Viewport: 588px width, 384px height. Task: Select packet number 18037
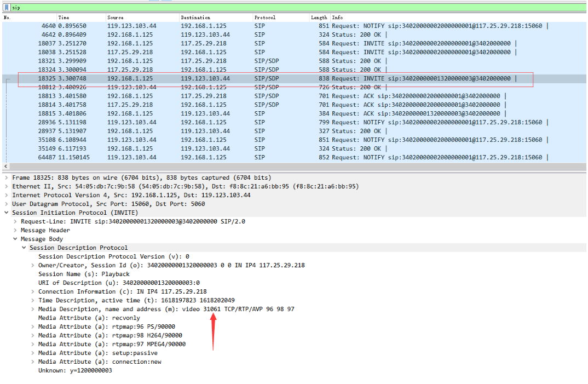(294, 43)
